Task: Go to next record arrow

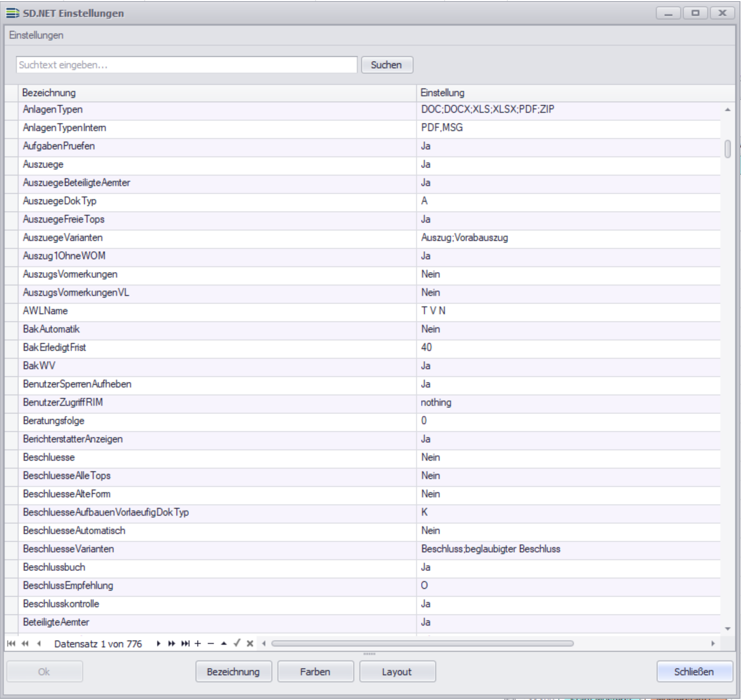Action: tap(159, 644)
